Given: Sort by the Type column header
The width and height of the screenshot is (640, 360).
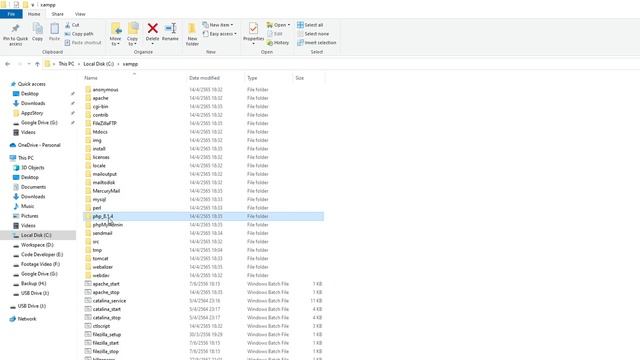Looking at the screenshot, I should pos(252,78).
